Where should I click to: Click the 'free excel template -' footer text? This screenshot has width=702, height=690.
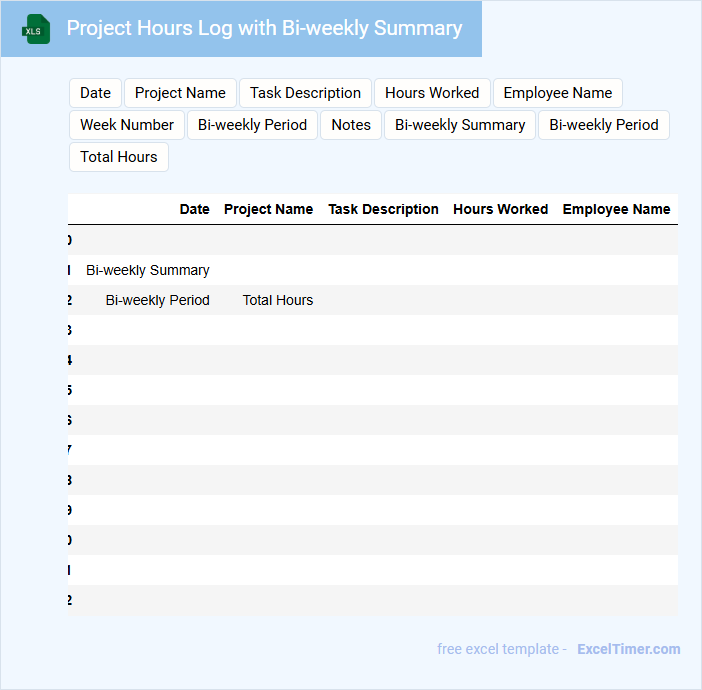click(x=502, y=649)
